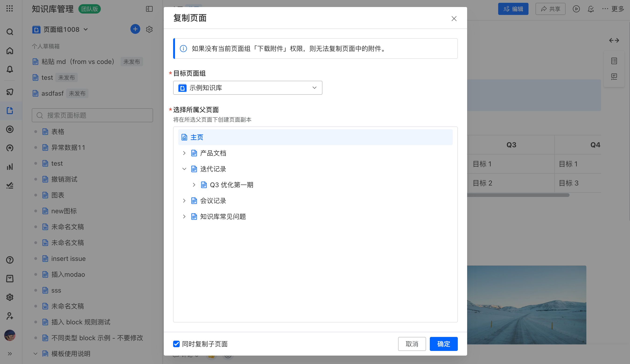
Task: Expand the 产品文档 tree node
Action: coord(184,153)
